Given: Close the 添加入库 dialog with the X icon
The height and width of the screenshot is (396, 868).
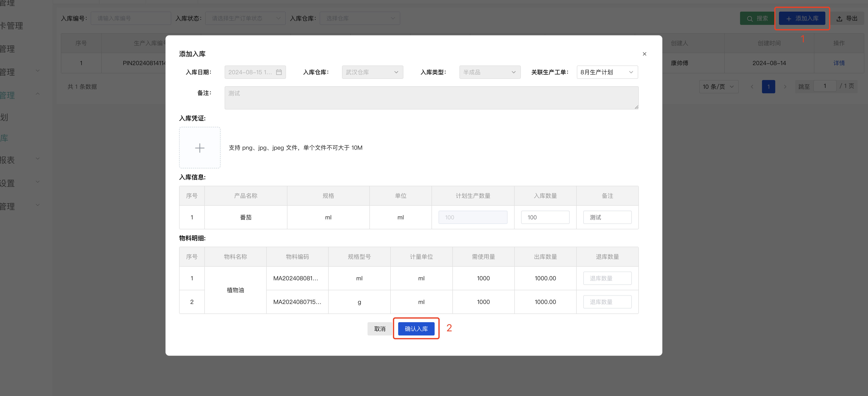Looking at the screenshot, I should pos(644,54).
